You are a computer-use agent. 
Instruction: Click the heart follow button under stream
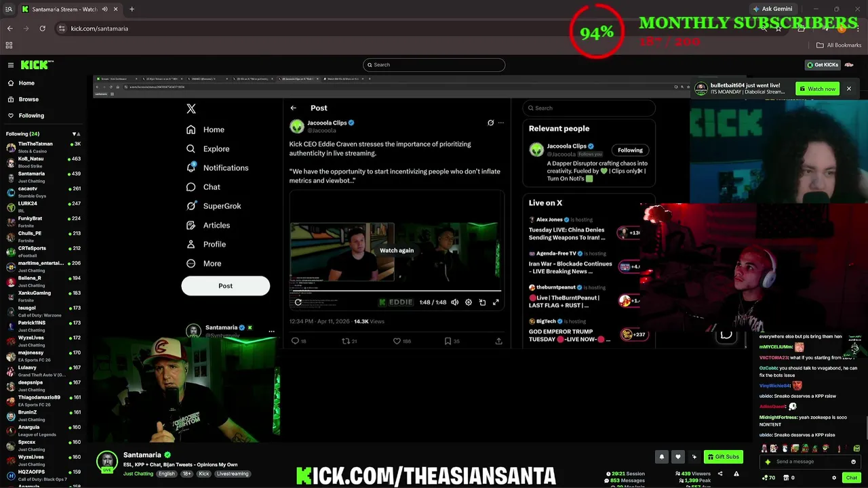click(677, 457)
